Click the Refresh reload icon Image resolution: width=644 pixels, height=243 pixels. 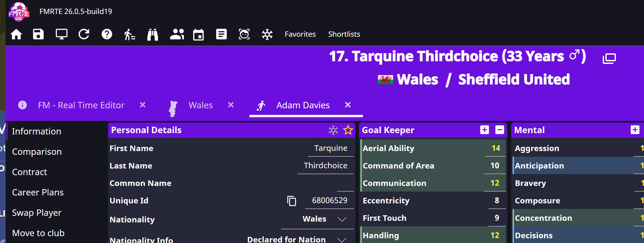(x=84, y=34)
